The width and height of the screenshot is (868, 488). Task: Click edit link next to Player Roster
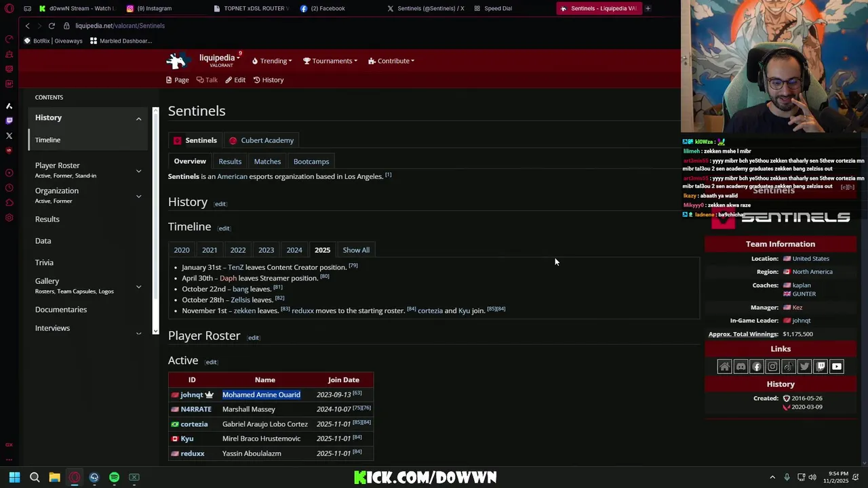click(253, 338)
